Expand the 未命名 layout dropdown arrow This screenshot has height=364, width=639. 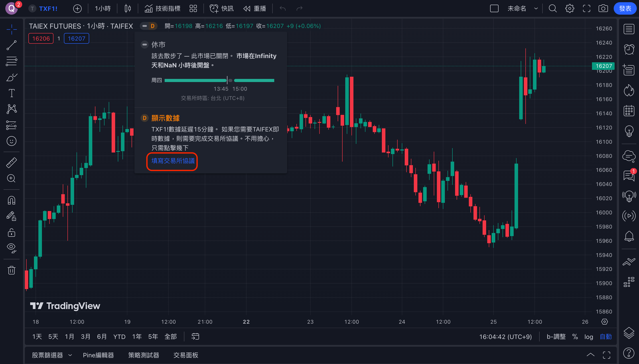[x=536, y=8]
